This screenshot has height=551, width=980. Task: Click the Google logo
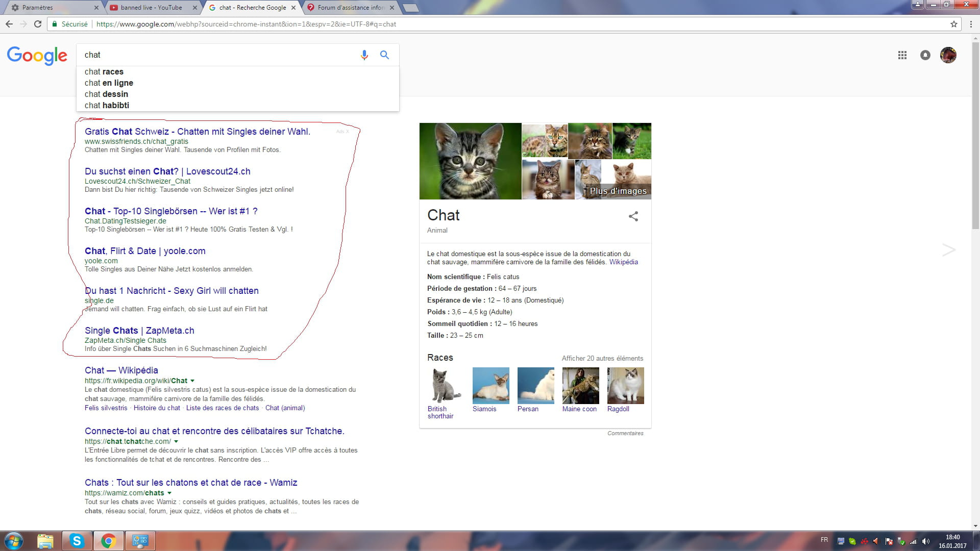pyautogui.click(x=37, y=56)
